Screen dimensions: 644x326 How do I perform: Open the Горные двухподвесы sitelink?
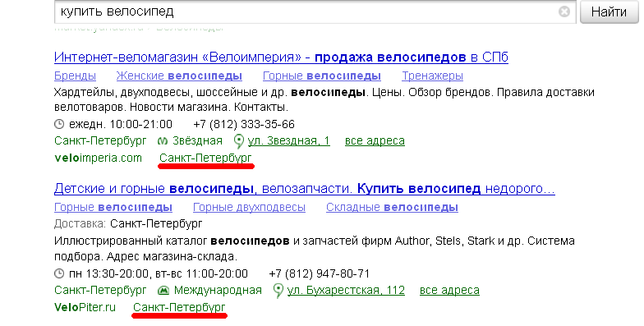[249, 207]
